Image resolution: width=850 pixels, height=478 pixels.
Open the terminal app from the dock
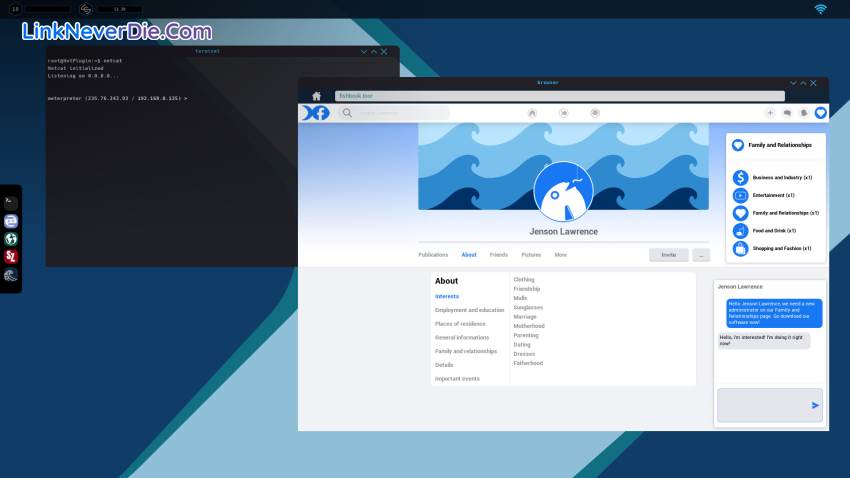(x=11, y=202)
